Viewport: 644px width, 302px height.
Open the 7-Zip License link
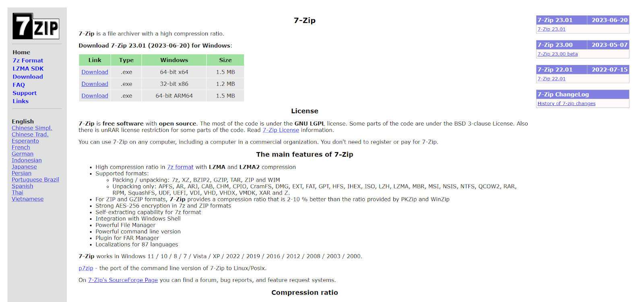pyautogui.click(x=281, y=130)
